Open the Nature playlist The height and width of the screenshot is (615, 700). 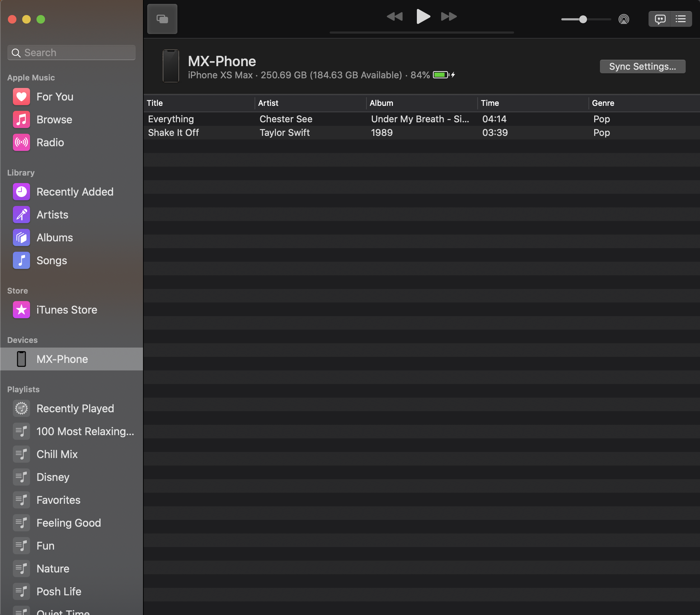[x=72, y=569]
